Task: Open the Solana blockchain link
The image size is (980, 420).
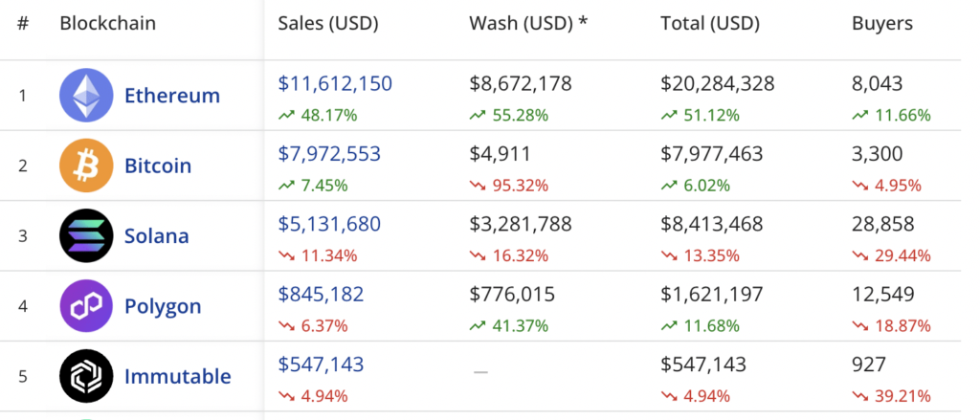Action: (157, 235)
